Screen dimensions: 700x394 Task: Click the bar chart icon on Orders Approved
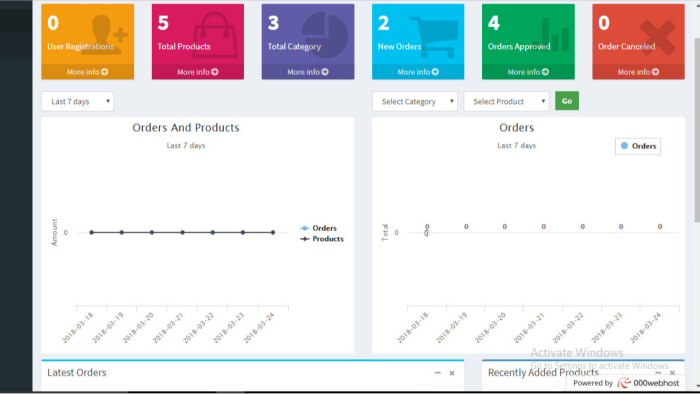554,35
